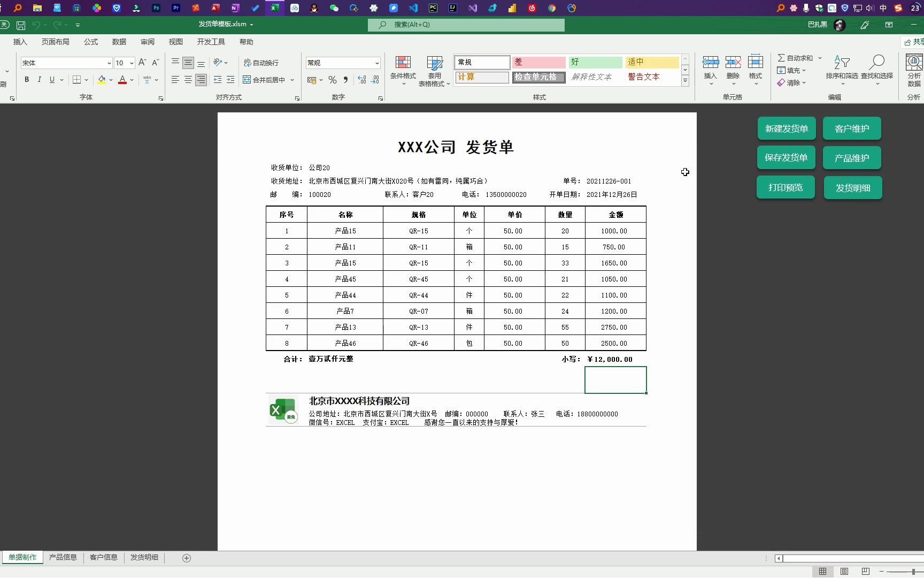Viewport: 924px width, 578px height.
Task: Increase decimal places icon
Action: pos(362,80)
